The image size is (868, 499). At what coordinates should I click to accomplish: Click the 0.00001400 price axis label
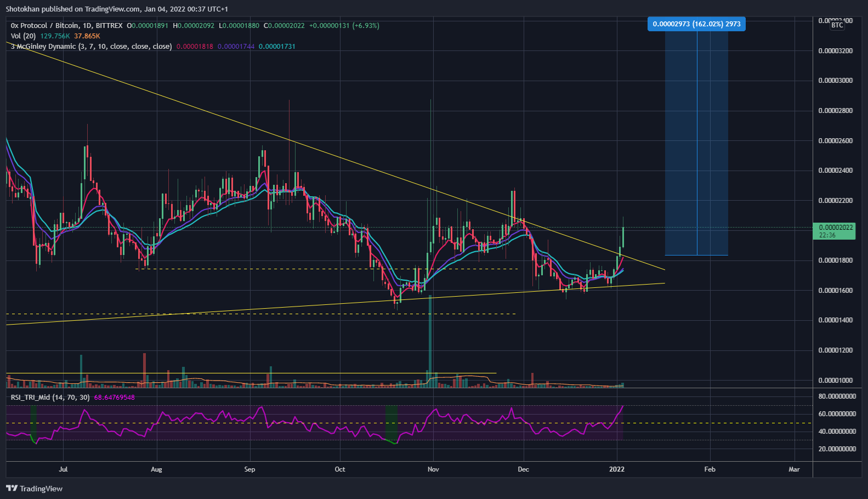836,320
